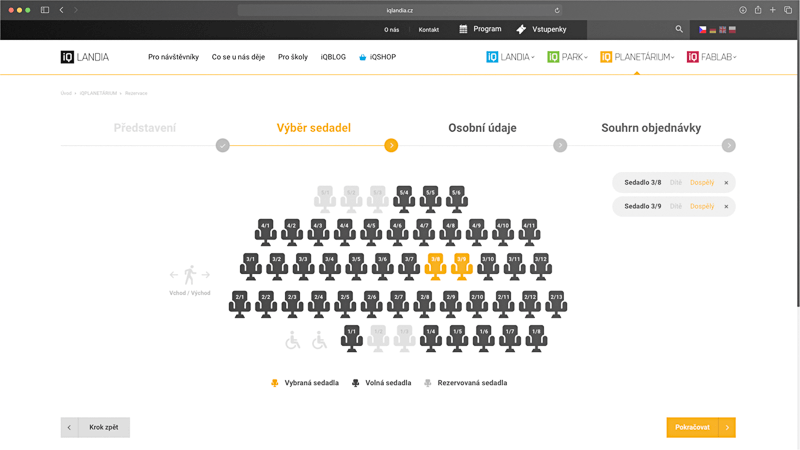This screenshot has height=450, width=800.
Task: Open the Pro návštěvníky menu
Action: coord(173,57)
